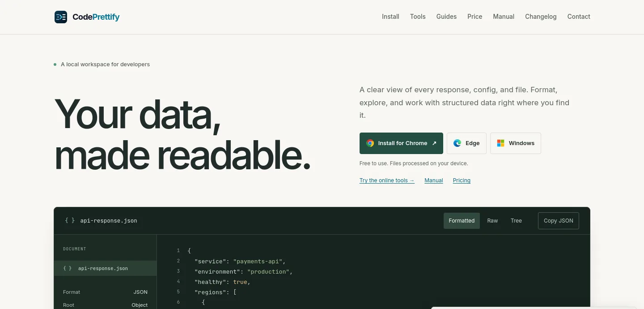Click "Free to use. Files processed on your device." note
644x309 pixels.
(414, 163)
